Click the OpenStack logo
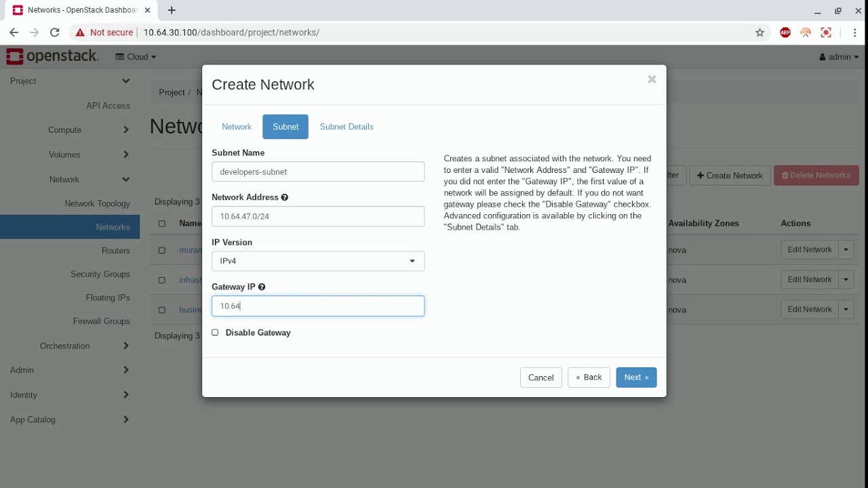 pyautogui.click(x=53, y=56)
